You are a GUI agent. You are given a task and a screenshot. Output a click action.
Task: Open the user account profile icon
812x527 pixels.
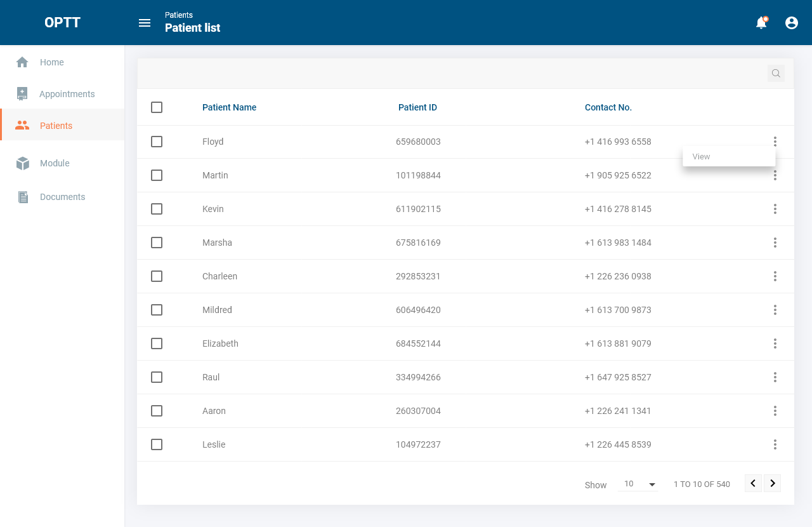792,23
